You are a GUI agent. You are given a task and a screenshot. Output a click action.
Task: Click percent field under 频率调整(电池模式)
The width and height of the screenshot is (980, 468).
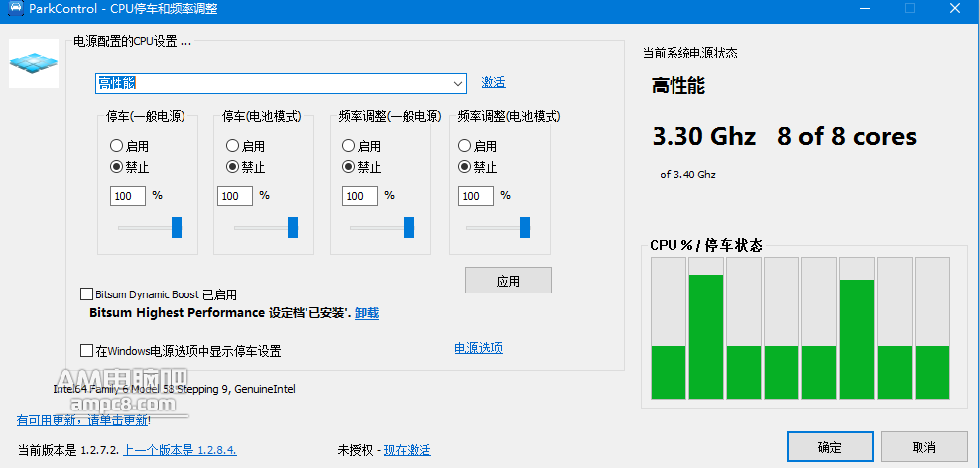(476, 196)
